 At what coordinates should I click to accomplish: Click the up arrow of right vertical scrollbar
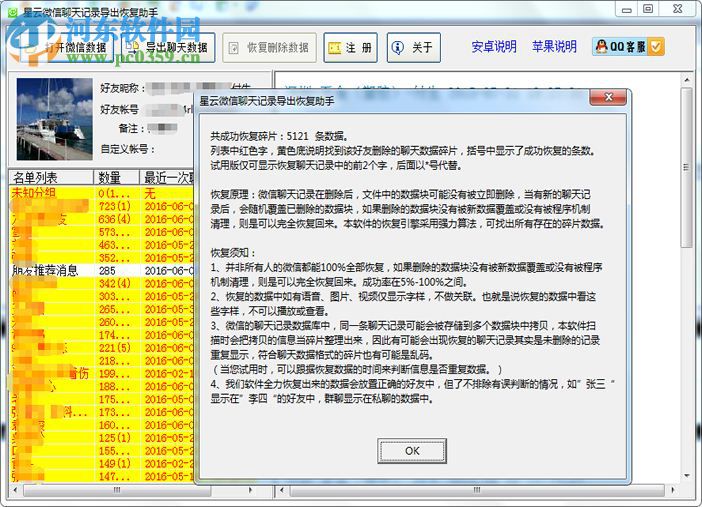(687, 80)
